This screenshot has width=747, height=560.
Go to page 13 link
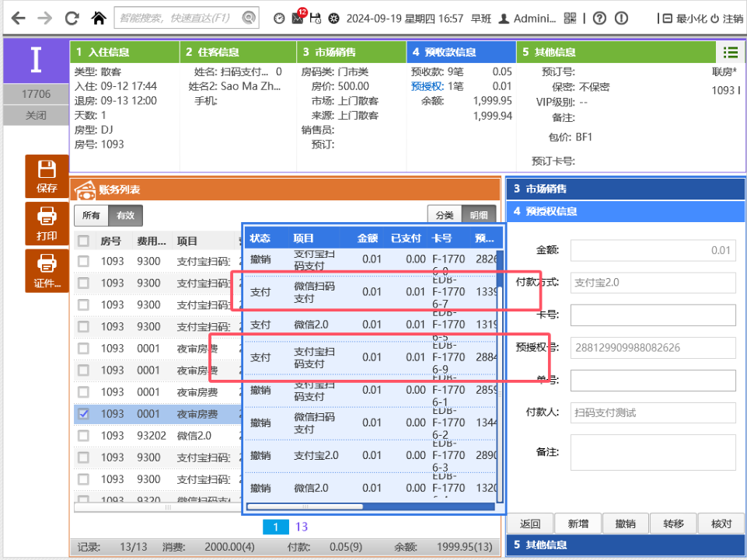302,527
